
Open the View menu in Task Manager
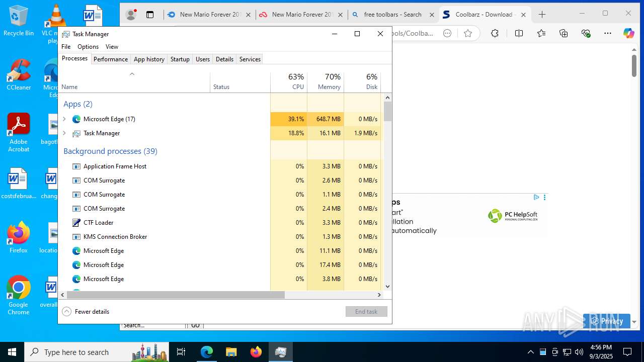(x=112, y=47)
